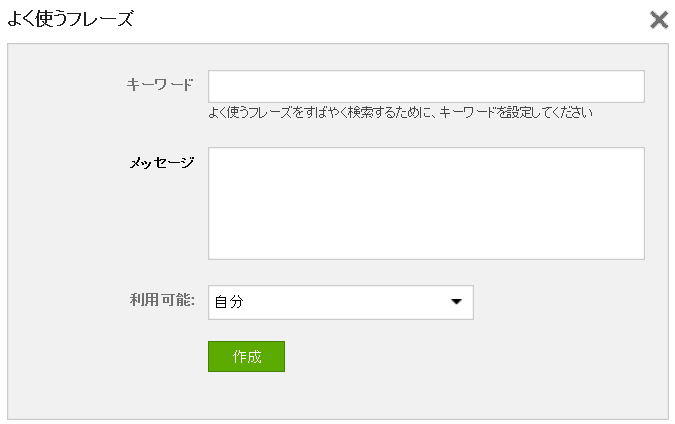Screen dimensions: 675x424
Task: Click the キーワード input field
Action: (426, 86)
